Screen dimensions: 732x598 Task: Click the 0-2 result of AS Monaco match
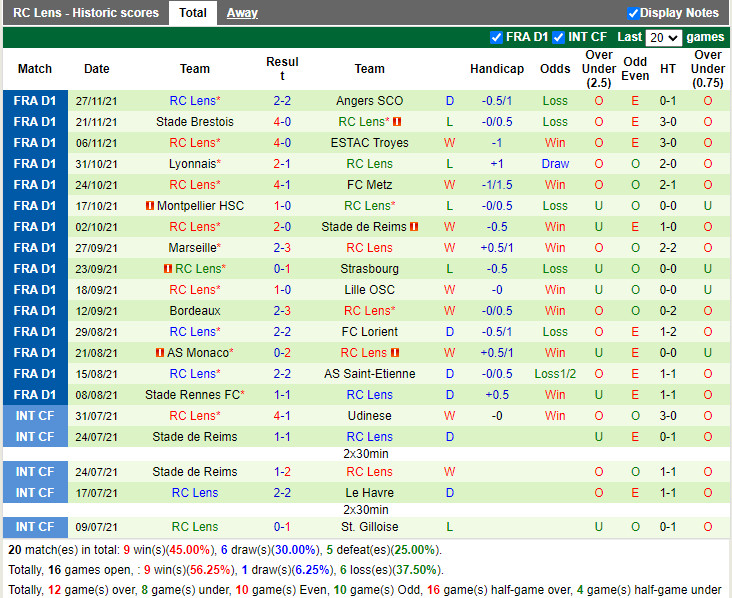pyautogui.click(x=282, y=353)
